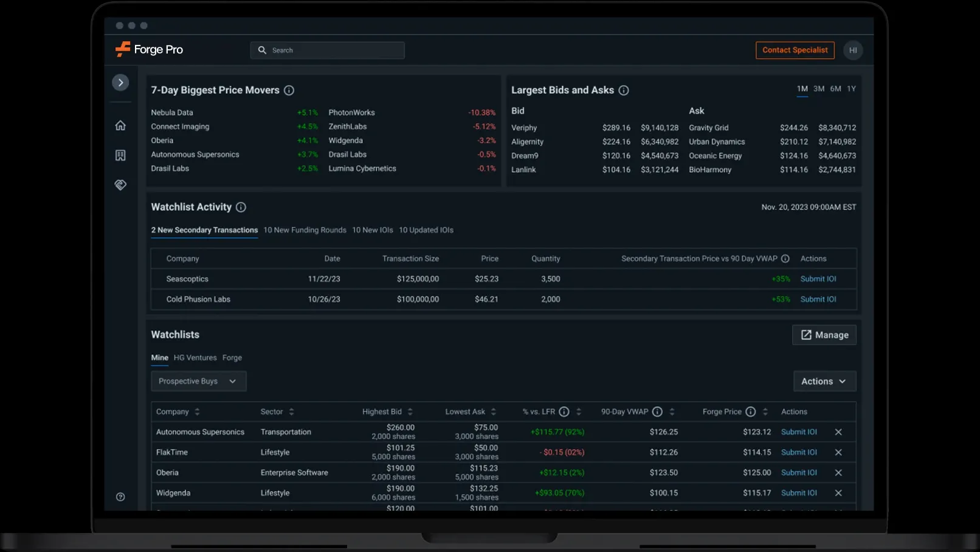Open Help via the question mark icon
This screenshot has height=552, width=980.
(x=120, y=497)
